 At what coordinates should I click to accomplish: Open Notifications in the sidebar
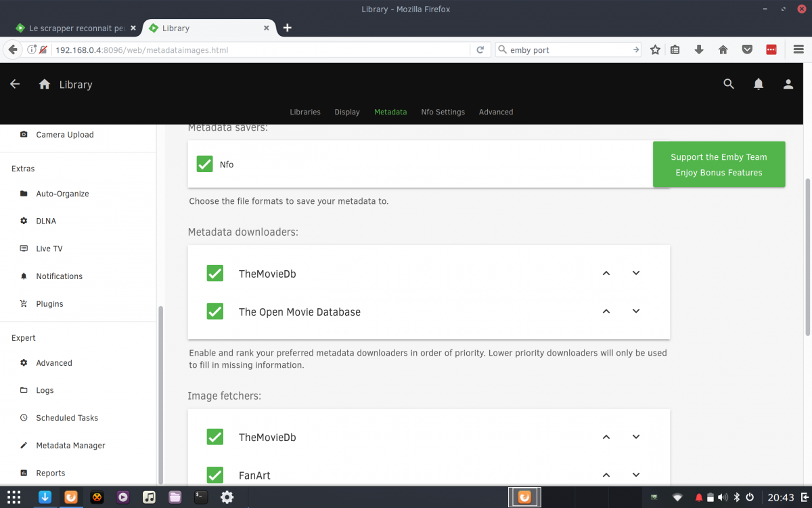tap(60, 276)
